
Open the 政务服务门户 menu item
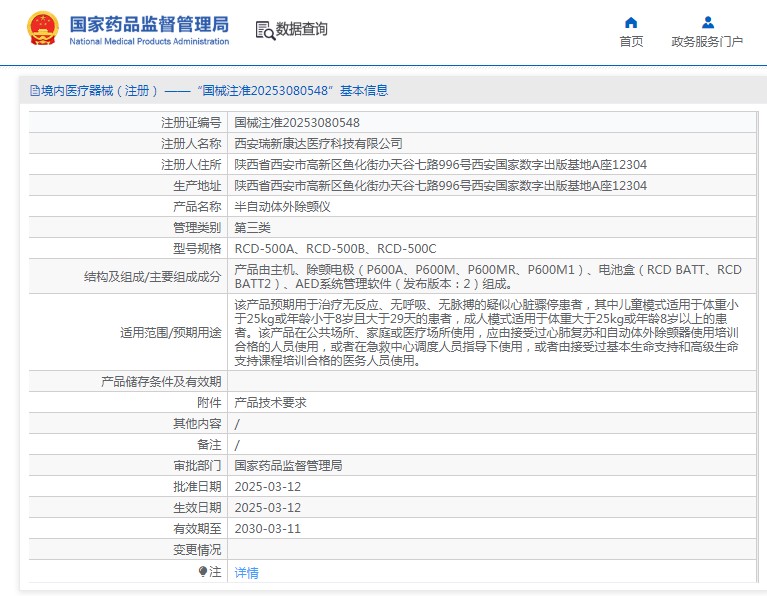coord(707,41)
